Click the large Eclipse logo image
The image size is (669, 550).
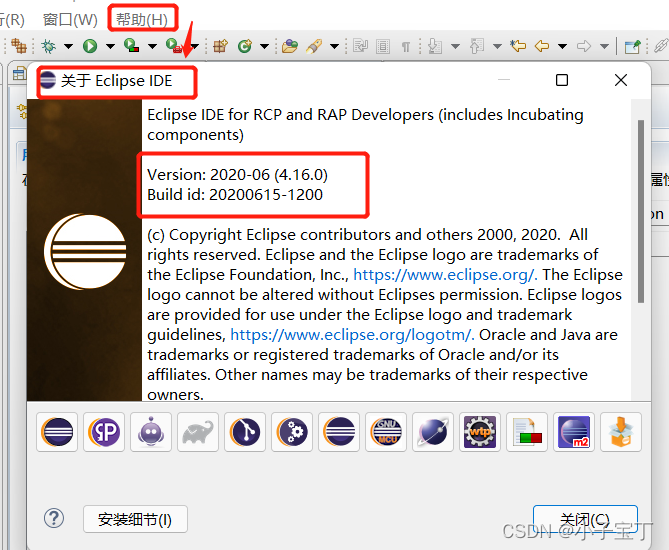(85, 252)
